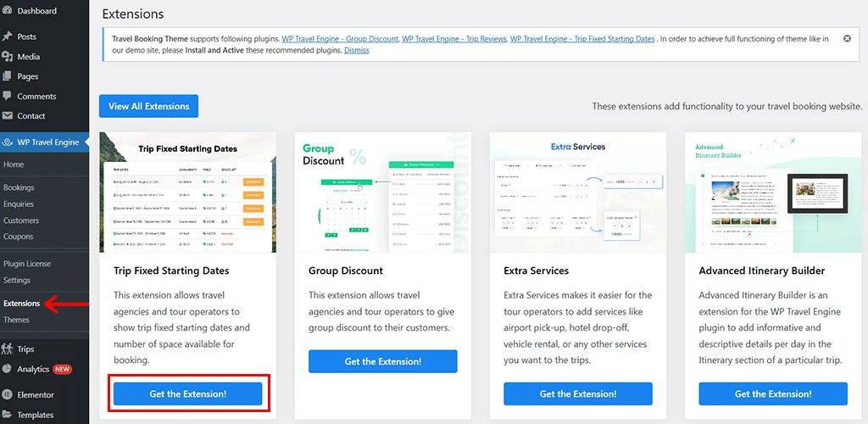
Task: Click the Pages icon in sidebar
Action: 7,76
